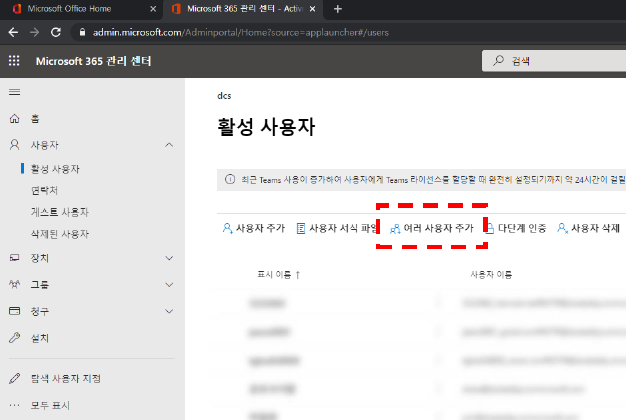
Task: Open the app launcher waffle icon
Action: point(14,61)
